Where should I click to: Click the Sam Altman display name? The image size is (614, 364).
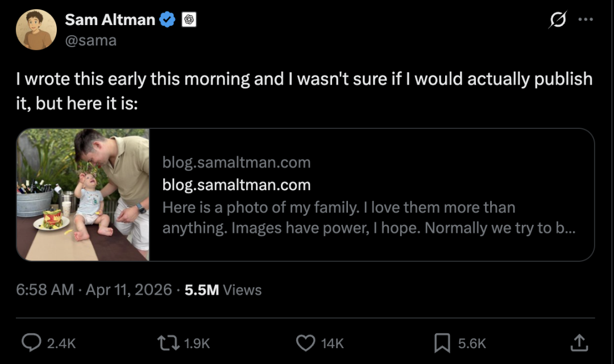point(110,20)
